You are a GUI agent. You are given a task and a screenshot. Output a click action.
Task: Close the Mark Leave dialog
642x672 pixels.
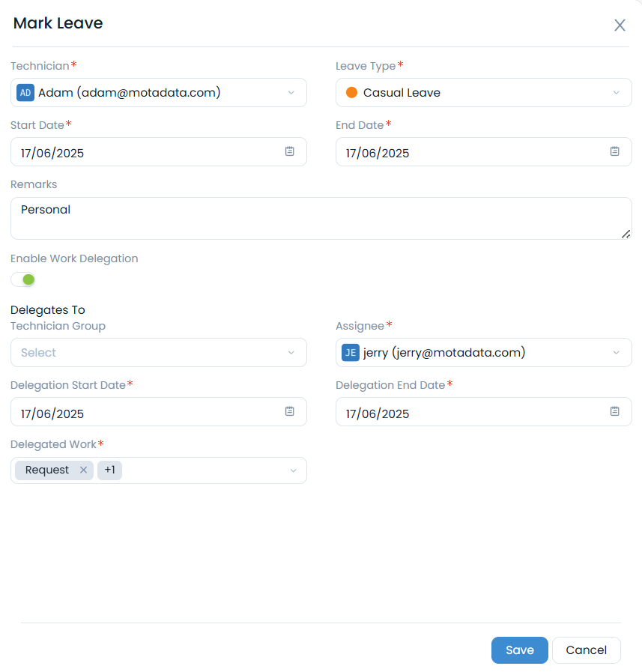click(x=620, y=25)
